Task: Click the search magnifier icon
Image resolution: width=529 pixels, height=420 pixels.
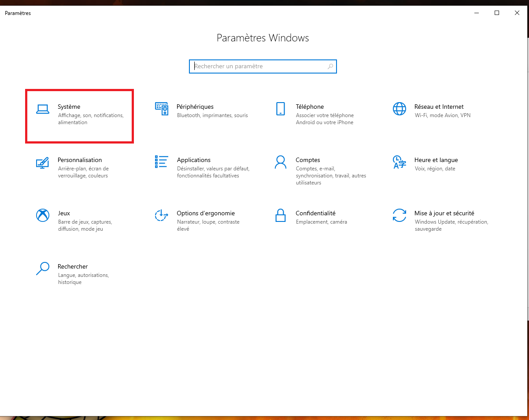Action: pos(330,66)
